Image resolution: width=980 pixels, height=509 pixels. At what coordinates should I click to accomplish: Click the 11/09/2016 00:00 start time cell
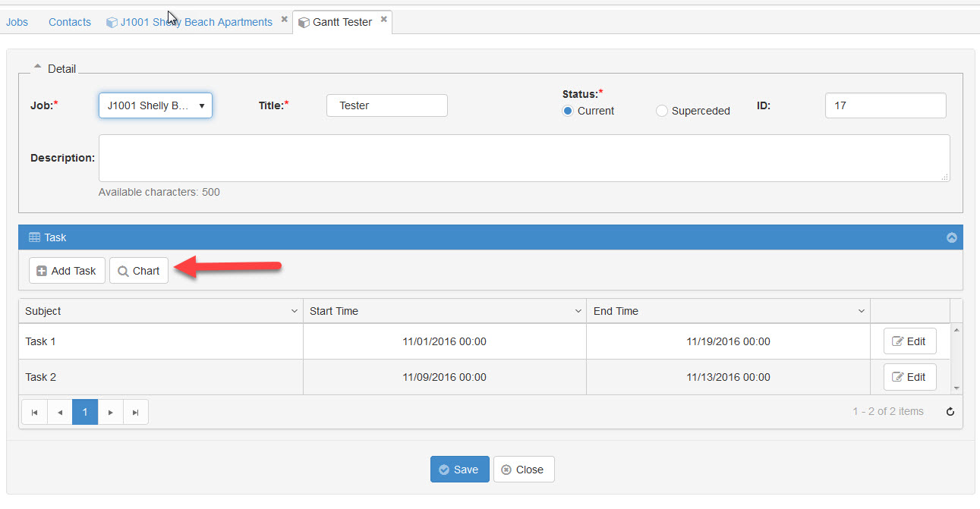click(445, 377)
